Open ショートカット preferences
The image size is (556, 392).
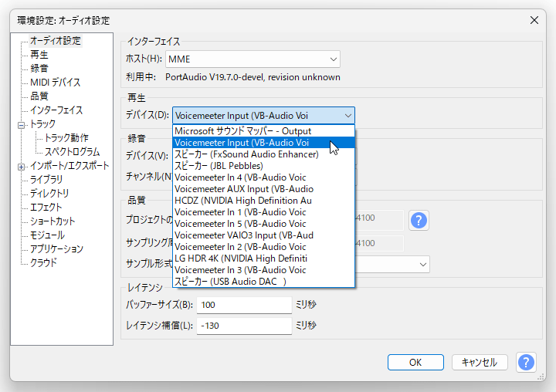pyautogui.click(x=53, y=221)
